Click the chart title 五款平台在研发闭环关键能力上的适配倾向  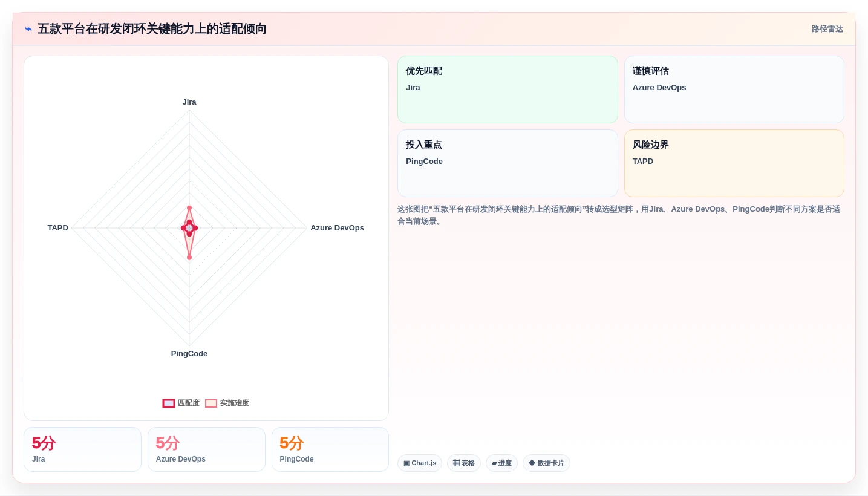pyautogui.click(x=152, y=29)
